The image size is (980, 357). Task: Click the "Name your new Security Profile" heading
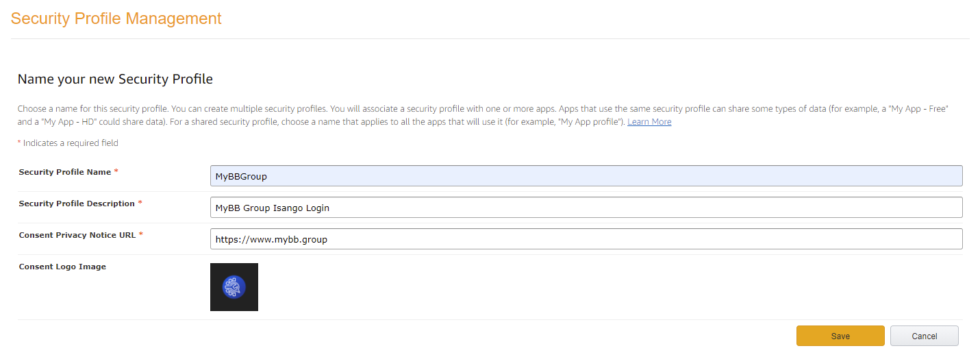click(115, 79)
